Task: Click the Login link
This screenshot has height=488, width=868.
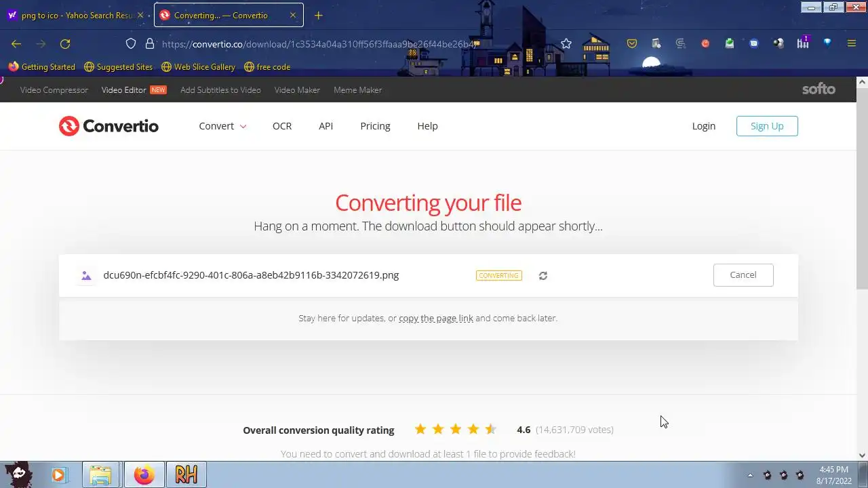Action: [703, 126]
